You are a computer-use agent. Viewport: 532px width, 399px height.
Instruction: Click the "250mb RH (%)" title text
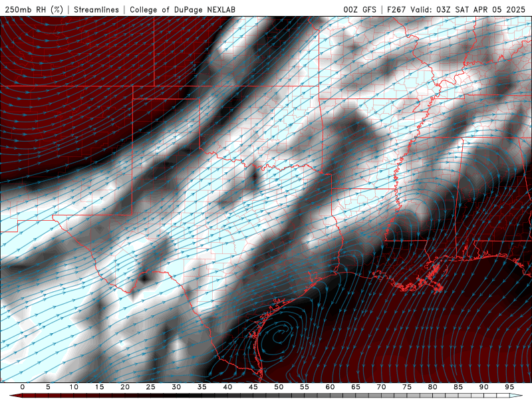(x=34, y=9)
